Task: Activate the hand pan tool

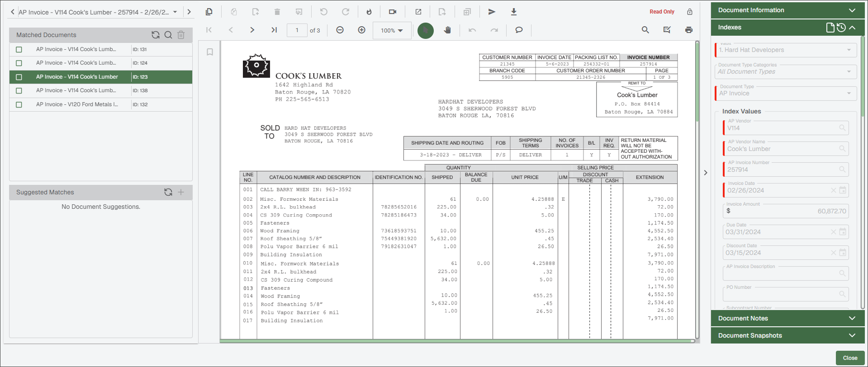Action: [x=447, y=30]
